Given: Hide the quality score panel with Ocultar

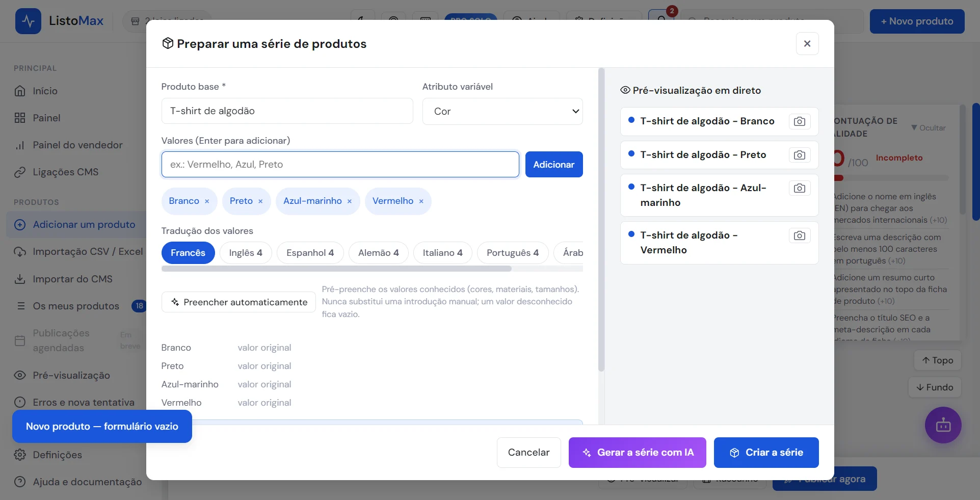Looking at the screenshot, I should pyautogui.click(x=929, y=128).
